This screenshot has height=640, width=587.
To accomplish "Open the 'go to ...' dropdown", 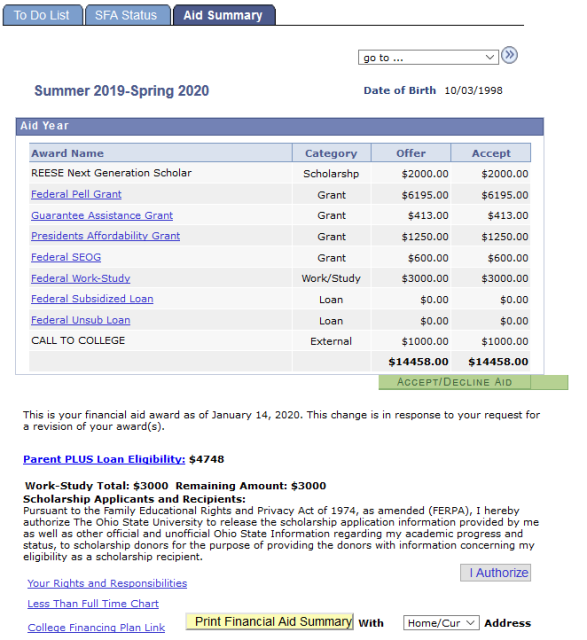I will [428, 58].
